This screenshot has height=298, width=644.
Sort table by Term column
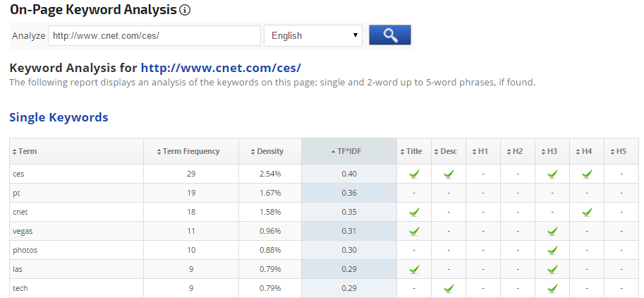pyautogui.click(x=28, y=151)
